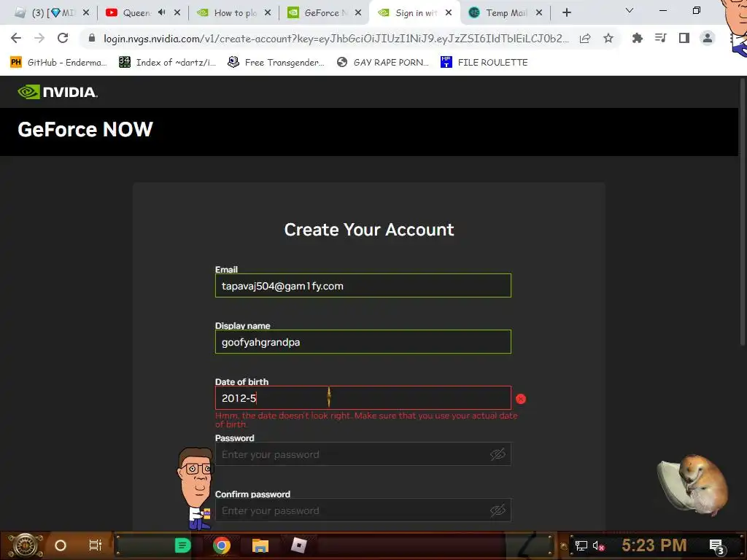
Task: Show password with the eye icon
Action: (498, 454)
